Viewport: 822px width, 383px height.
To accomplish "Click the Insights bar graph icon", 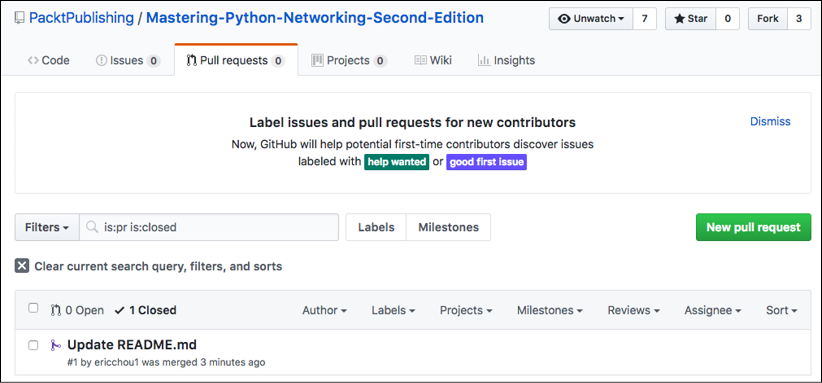I will [484, 60].
